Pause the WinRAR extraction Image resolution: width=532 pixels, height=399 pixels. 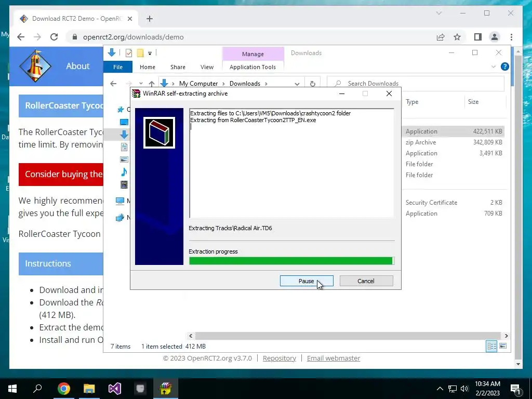(x=307, y=281)
